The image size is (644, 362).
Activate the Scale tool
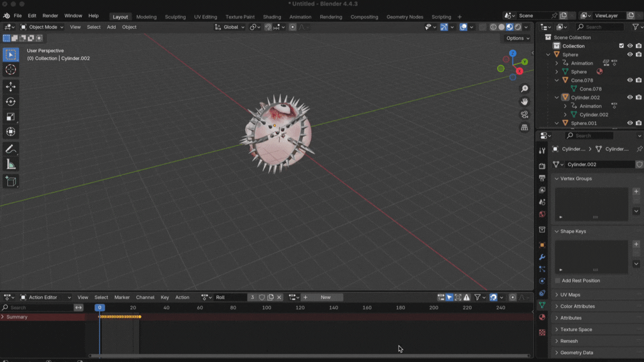pos(11,117)
